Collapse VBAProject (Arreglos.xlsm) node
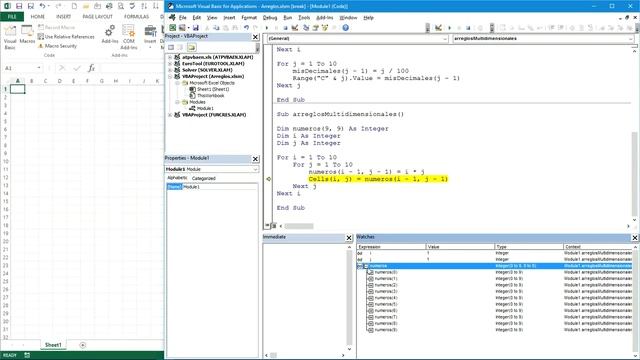The height and width of the screenshot is (360, 640). [170, 76]
